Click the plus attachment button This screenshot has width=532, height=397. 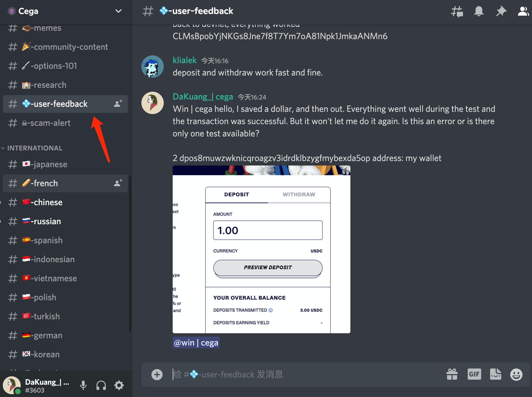coord(157,374)
